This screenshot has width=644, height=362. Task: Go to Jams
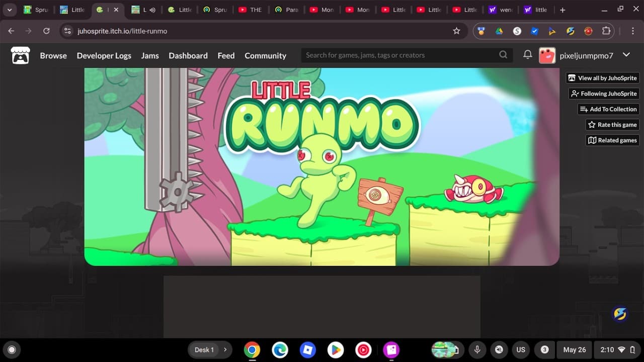(150, 55)
